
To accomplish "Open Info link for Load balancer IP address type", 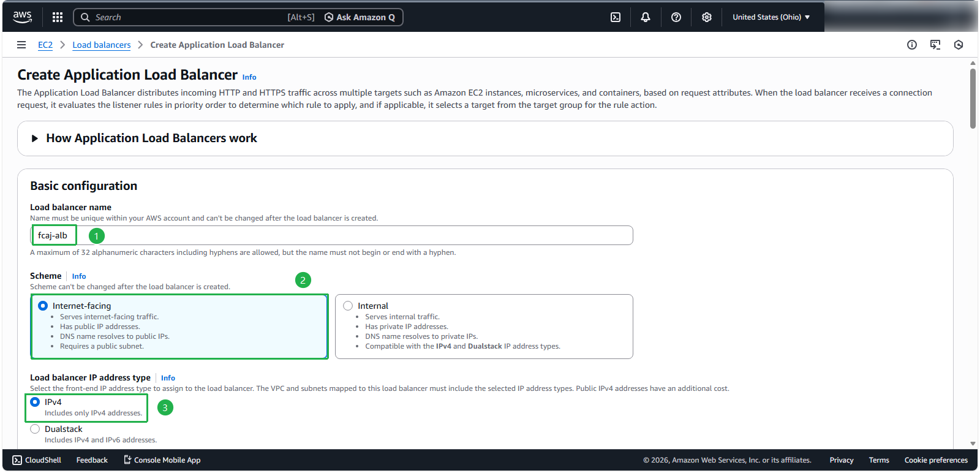I will pos(168,378).
